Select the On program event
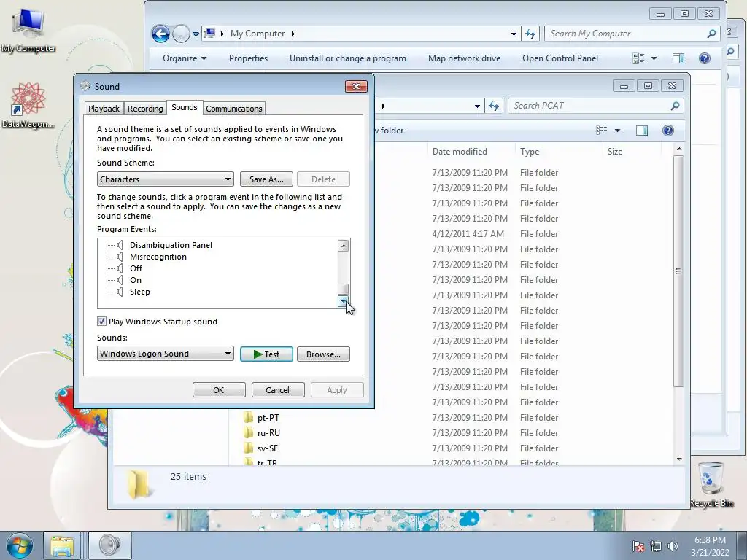 [x=135, y=281]
